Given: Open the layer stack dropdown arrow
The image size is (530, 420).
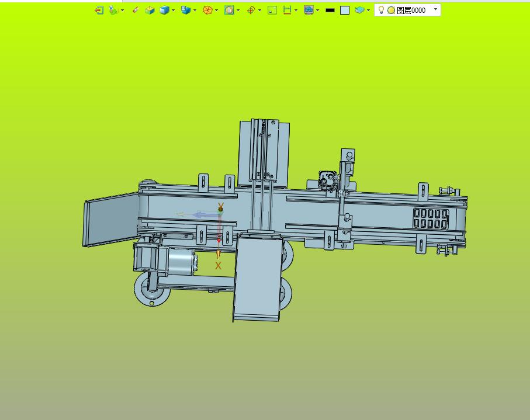Looking at the screenshot, I should (369, 11).
